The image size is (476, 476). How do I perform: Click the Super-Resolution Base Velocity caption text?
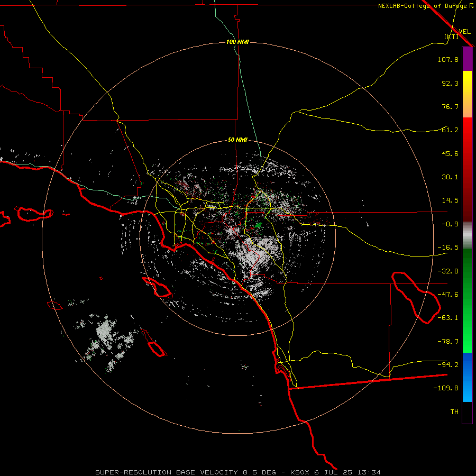(186, 472)
